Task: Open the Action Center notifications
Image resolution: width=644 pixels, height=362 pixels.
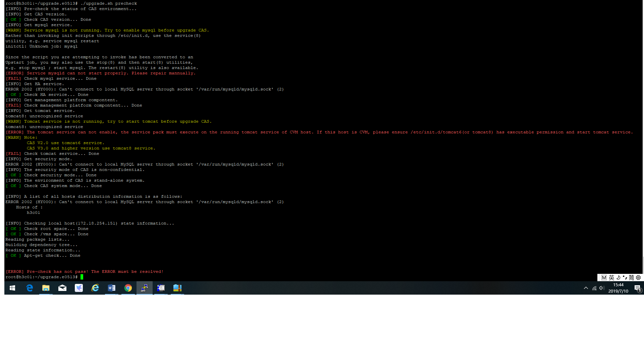Action: [x=638, y=288]
